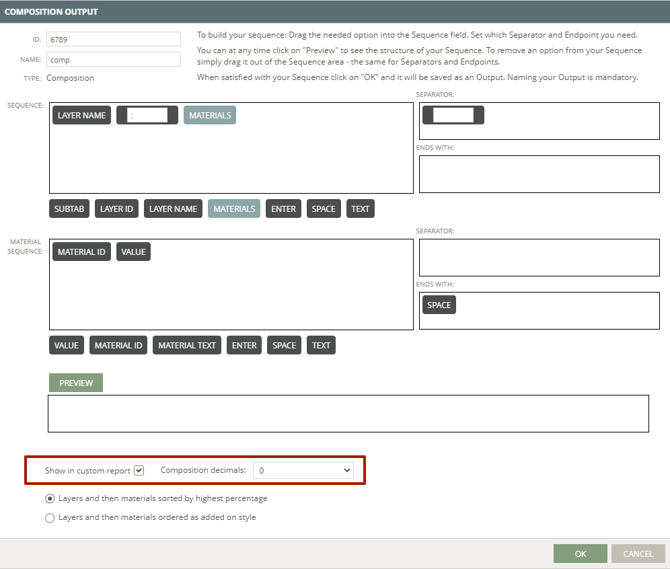
Task: Click the SUBTAB option chip
Action: click(69, 209)
